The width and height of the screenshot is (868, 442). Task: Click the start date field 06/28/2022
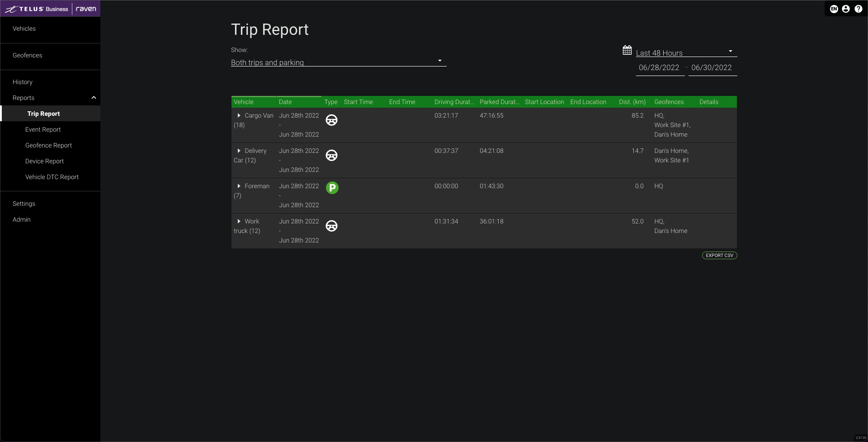point(660,68)
